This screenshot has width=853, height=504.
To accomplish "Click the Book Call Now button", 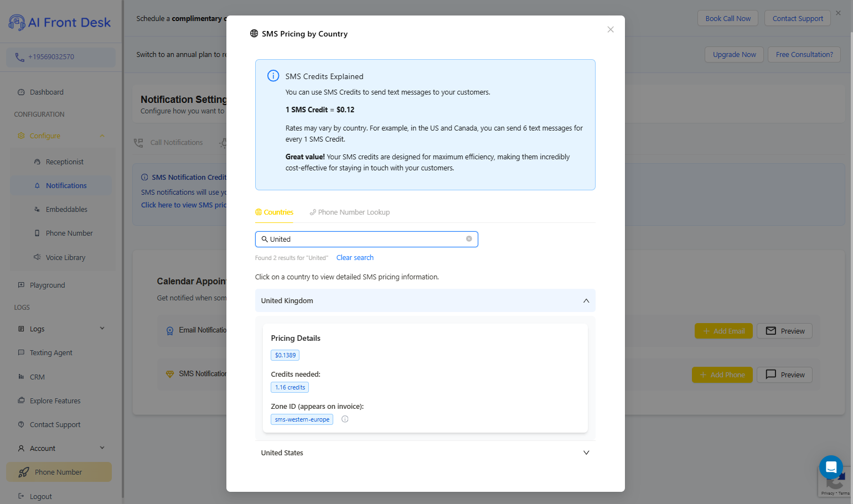I will [728, 18].
